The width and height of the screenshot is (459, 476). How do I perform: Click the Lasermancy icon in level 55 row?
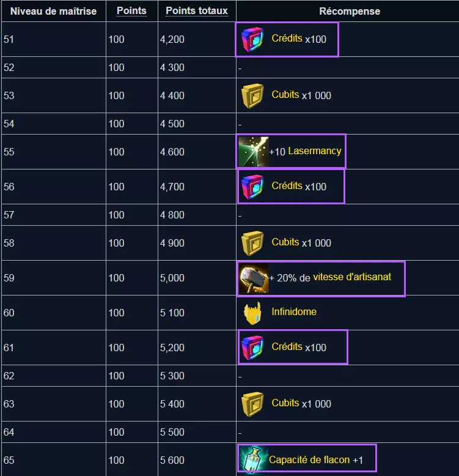[253, 152]
